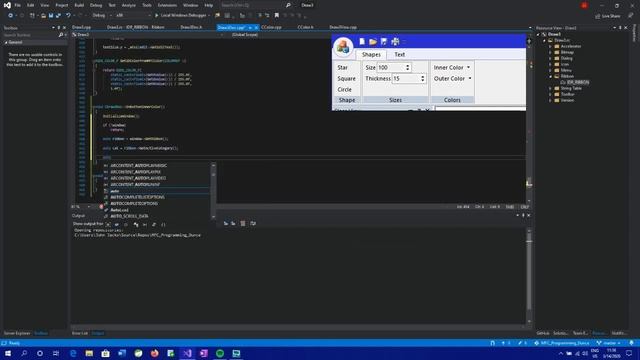Open the View menu
This screenshot has width=640, height=360.
pyautogui.click(x=44, y=5)
